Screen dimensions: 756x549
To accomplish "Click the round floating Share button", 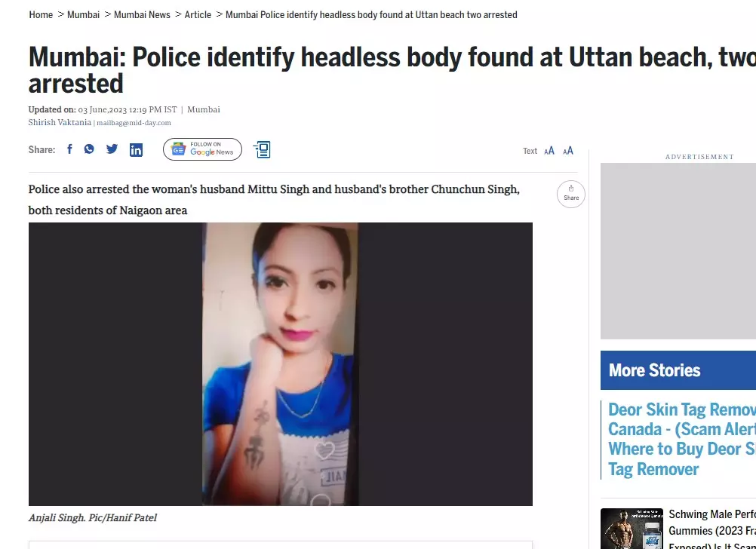I will (x=571, y=194).
